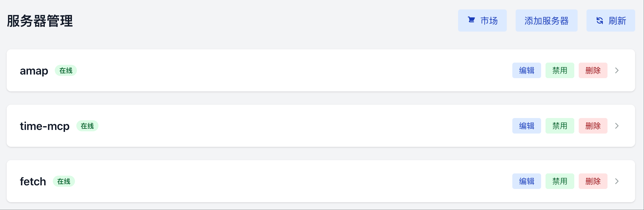Delete the amap server

tap(593, 70)
